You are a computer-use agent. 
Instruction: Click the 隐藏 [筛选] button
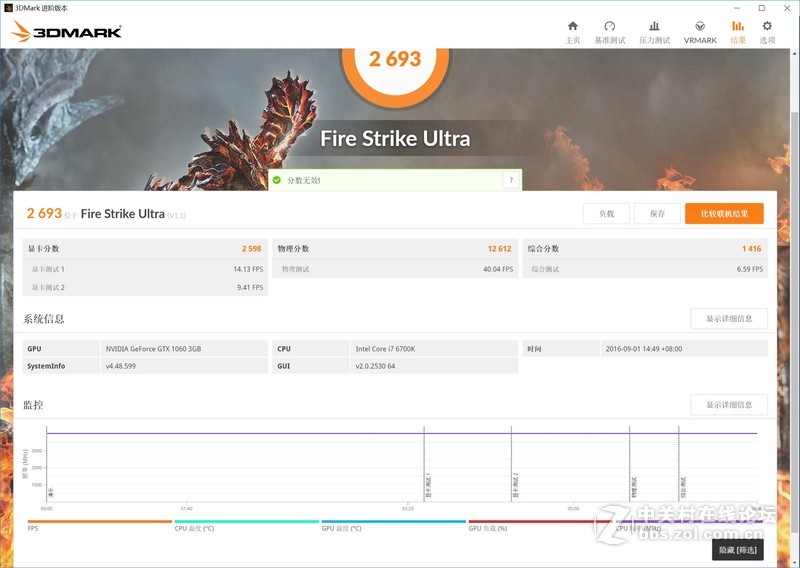[x=738, y=550]
